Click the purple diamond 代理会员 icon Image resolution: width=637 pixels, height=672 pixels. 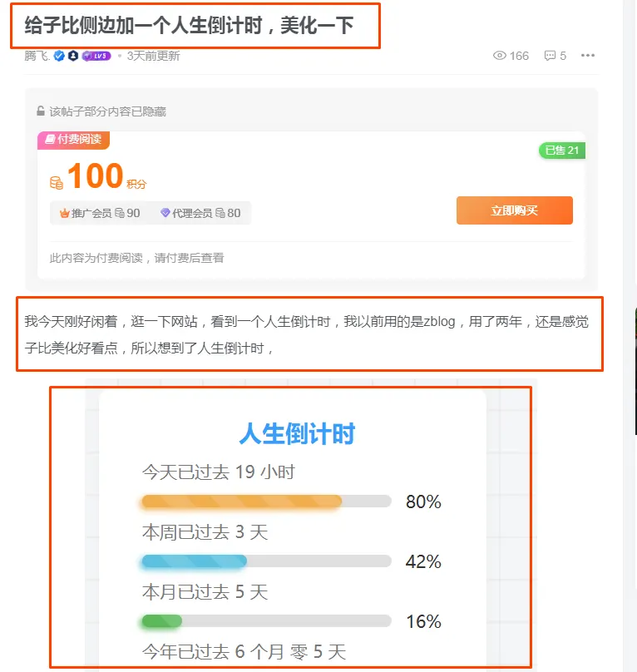165,213
